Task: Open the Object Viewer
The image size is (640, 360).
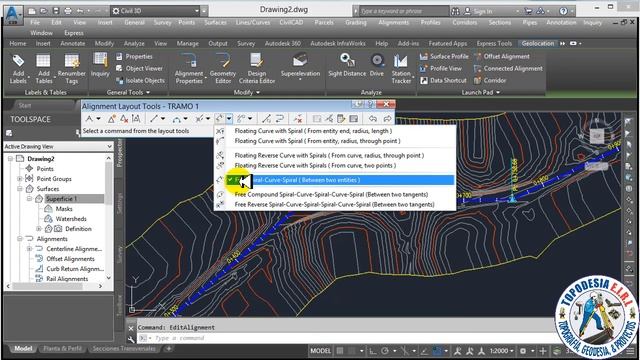Action: tap(139, 68)
